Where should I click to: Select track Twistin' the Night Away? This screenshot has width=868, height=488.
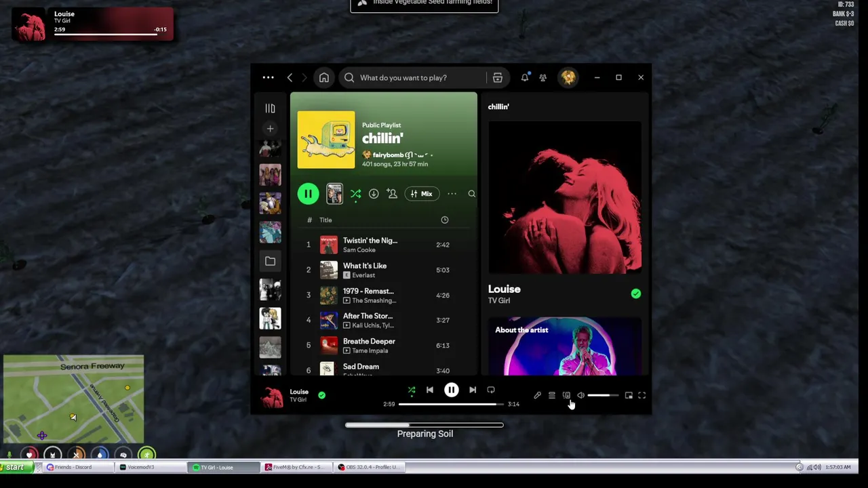tap(384, 245)
